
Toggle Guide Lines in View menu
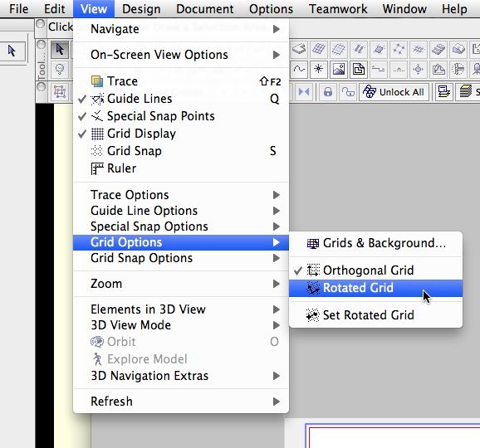pyautogui.click(x=181, y=99)
